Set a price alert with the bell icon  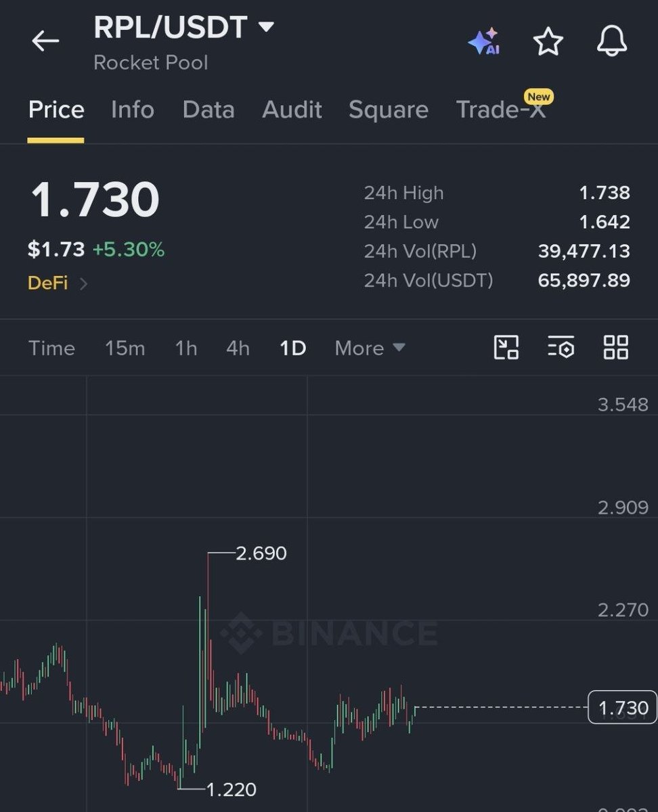612,42
